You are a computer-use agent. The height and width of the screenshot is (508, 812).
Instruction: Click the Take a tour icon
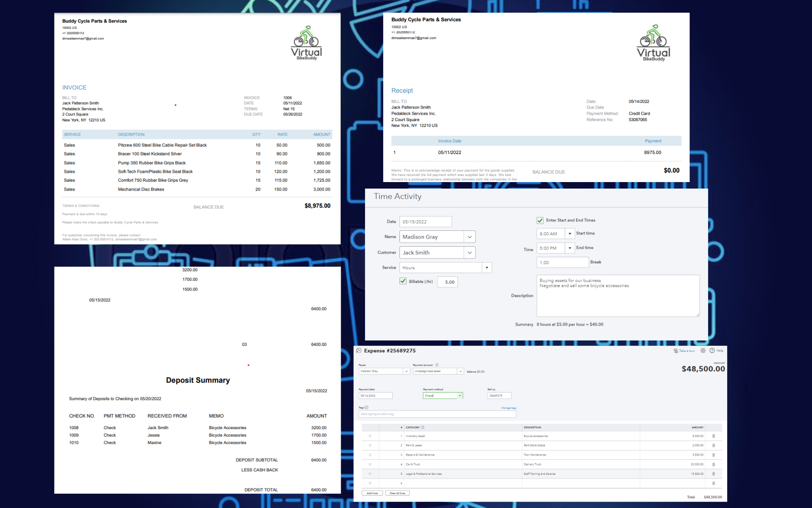tap(676, 351)
